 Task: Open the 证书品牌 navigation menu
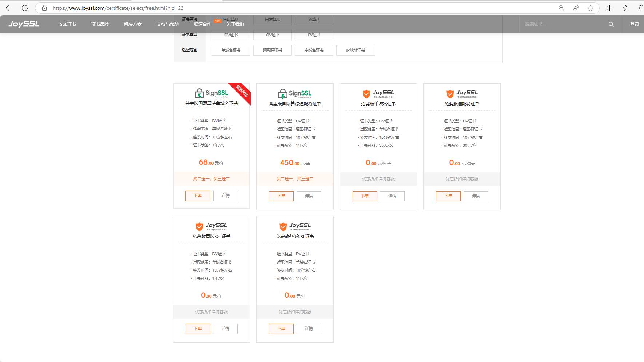100,24
